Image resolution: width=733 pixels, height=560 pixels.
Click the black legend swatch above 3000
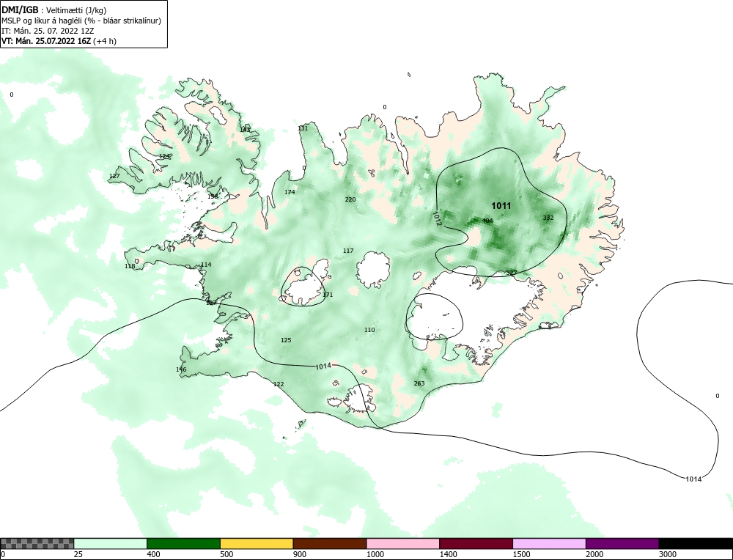pos(696,543)
